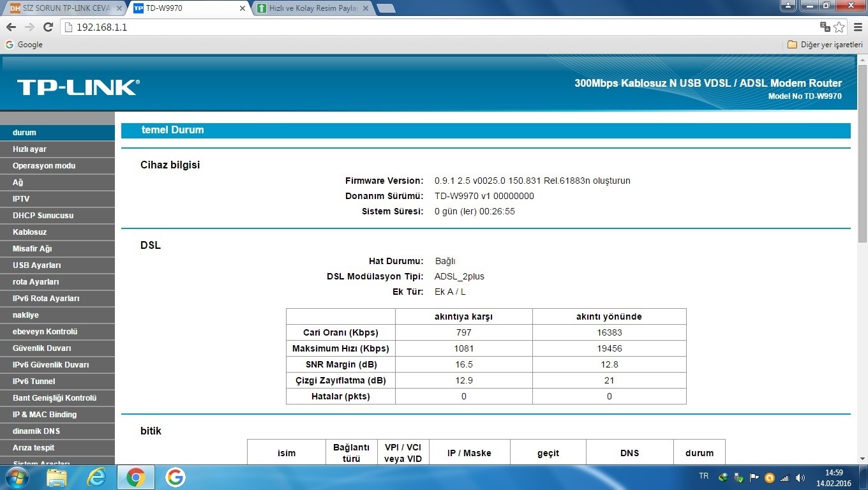Click firmware version value text
Image resolution: width=868 pixels, height=490 pixels.
532,181
